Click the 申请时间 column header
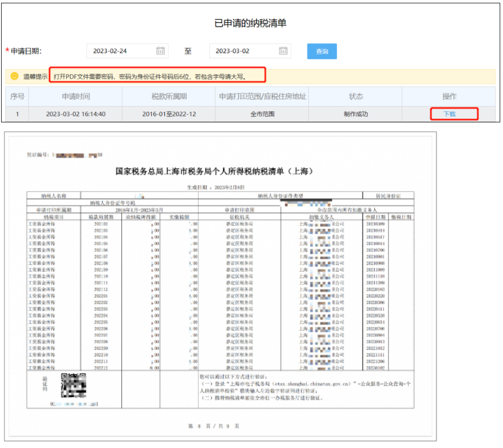This screenshot has width=503, height=448. 76,96
